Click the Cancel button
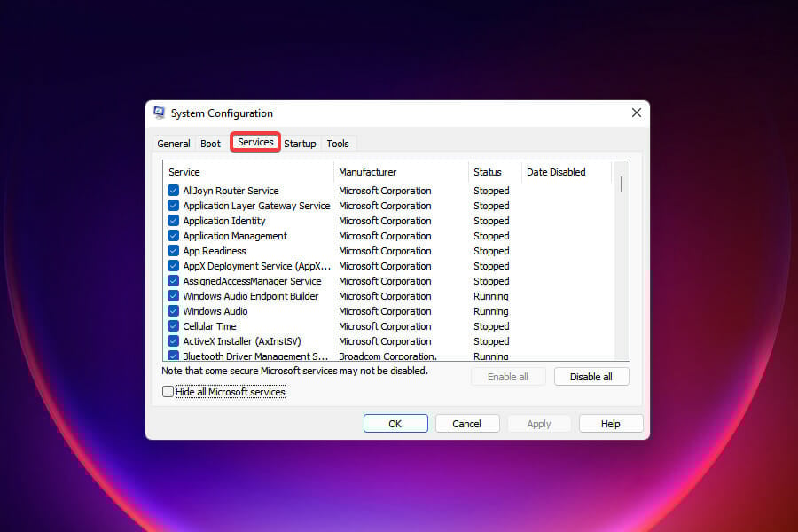 coord(466,424)
